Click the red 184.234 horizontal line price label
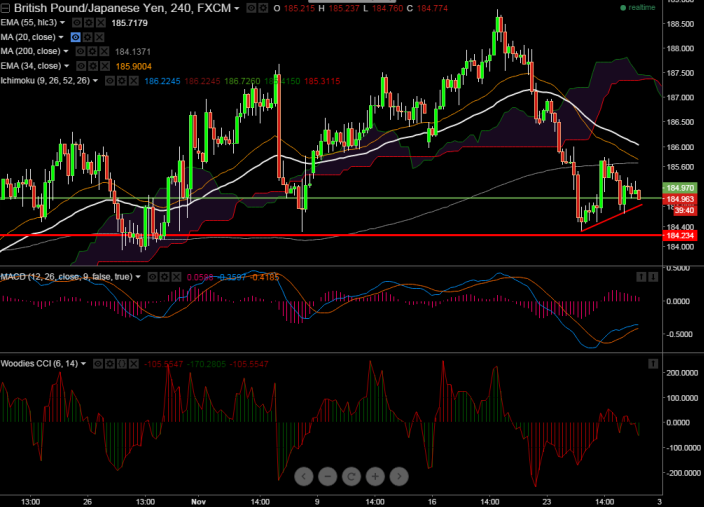This screenshot has height=507, width=704. tap(681, 235)
